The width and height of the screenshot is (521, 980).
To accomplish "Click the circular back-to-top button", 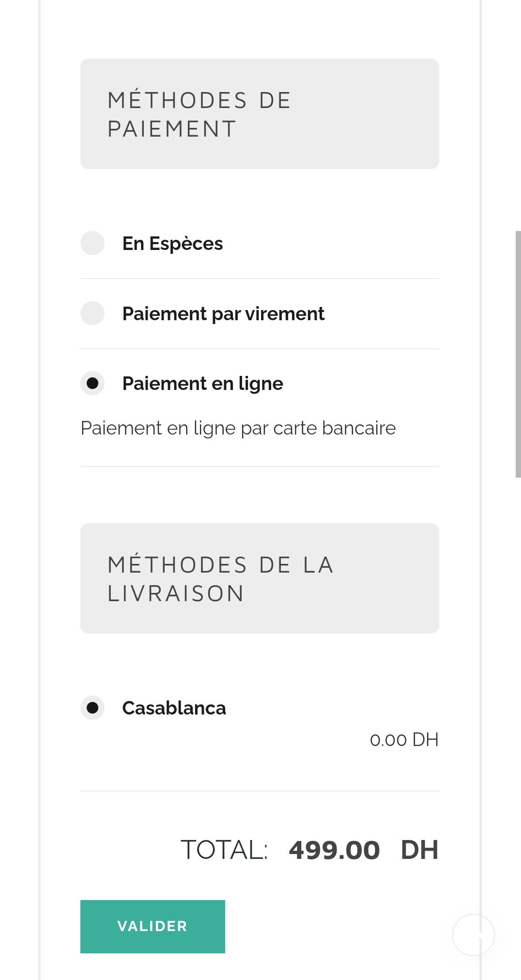I will [x=473, y=934].
